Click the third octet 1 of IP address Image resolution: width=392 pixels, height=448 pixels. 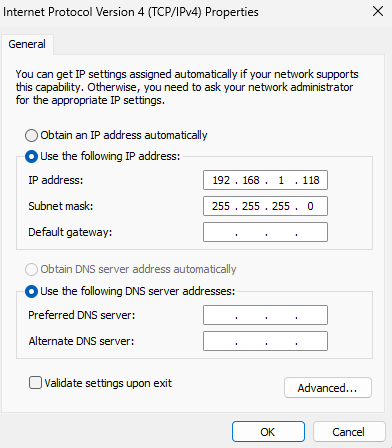(281, 180)
